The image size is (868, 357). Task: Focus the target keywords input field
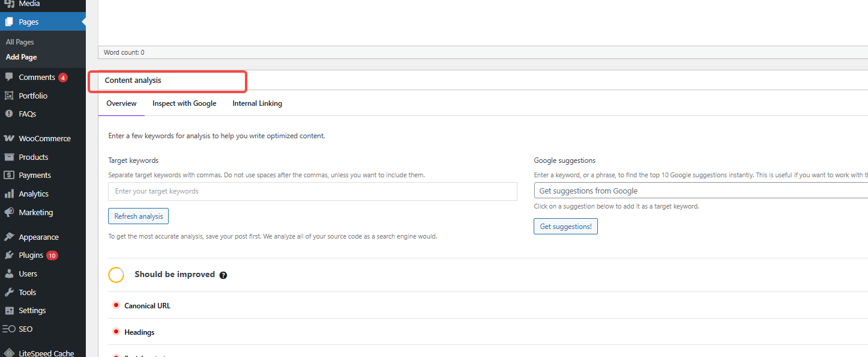pyautogui.click(x=312, y=191)
